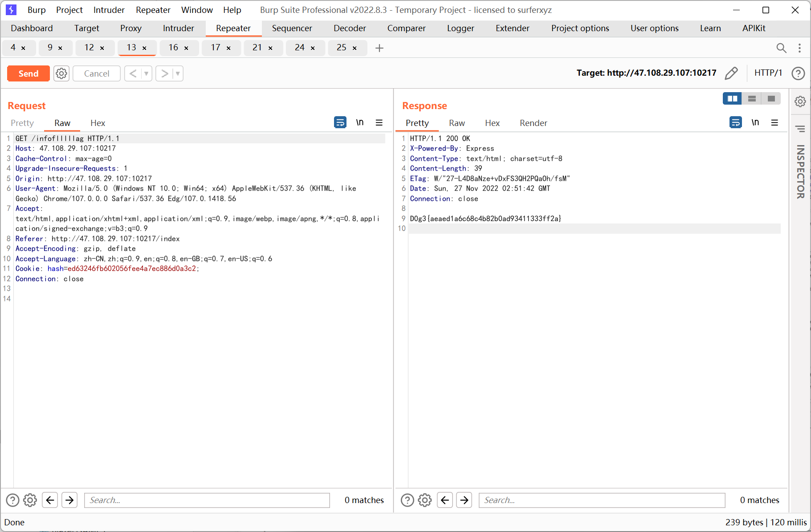This screenshot has width=811, height=532.
Task: Open the Project menu
Action: click(x=69, y=10)
